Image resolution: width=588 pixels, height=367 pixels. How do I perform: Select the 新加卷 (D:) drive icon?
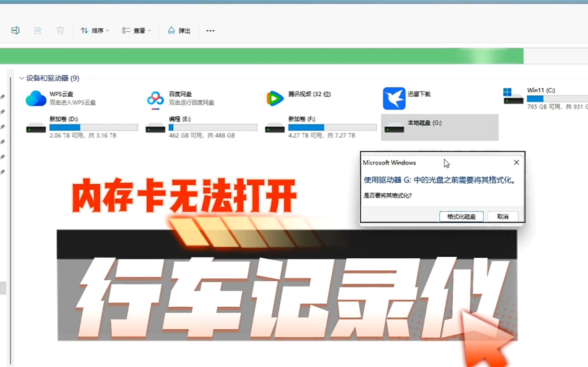pos(36,128)
